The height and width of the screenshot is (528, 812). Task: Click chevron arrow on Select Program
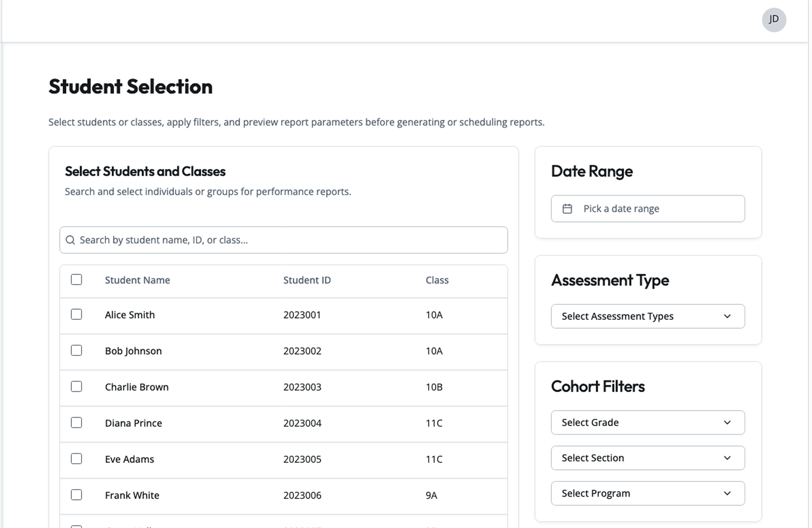click(x=727, y=493)
